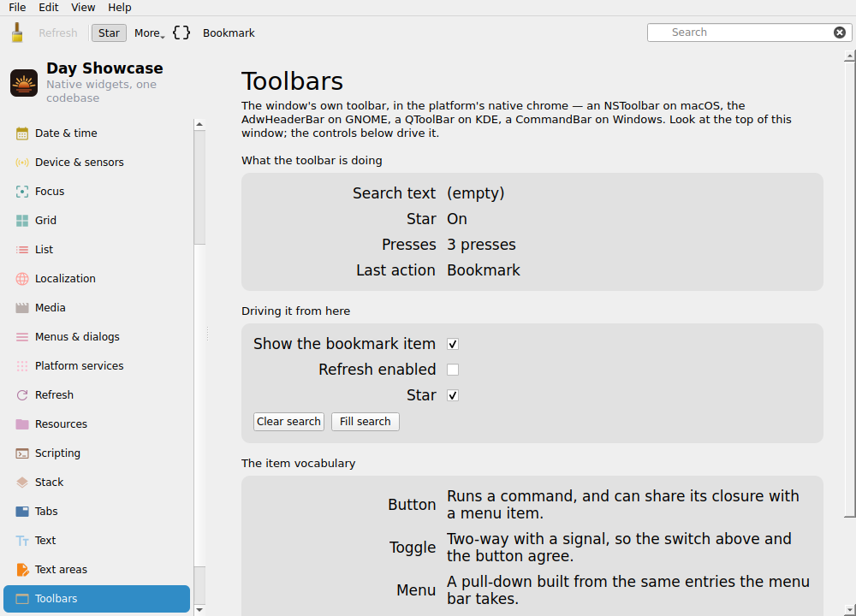Open the View menu
This screenshot has height=616, width=856.
(83, 7)
